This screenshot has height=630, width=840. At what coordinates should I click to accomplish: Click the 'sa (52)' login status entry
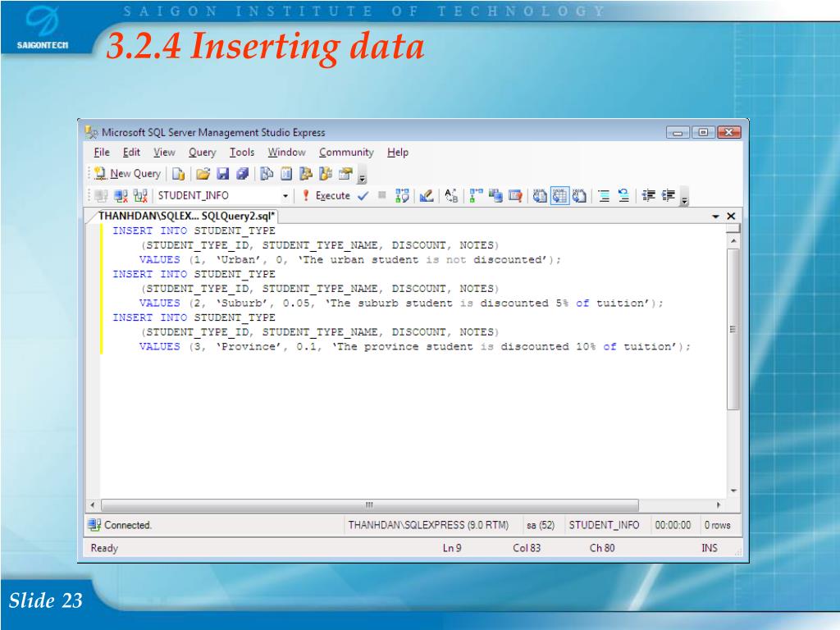tap(541, 525)
